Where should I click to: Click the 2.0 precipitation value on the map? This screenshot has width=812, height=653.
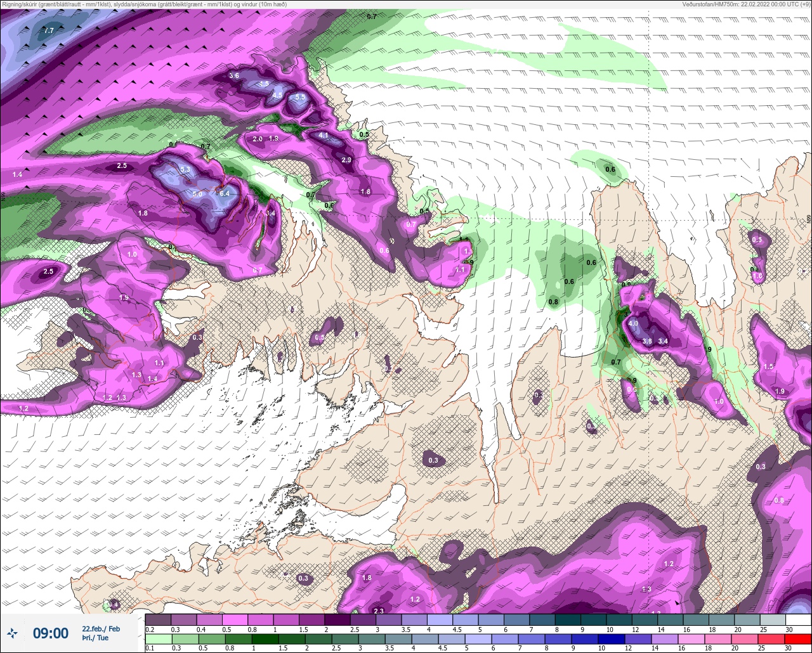coord(258,138)
